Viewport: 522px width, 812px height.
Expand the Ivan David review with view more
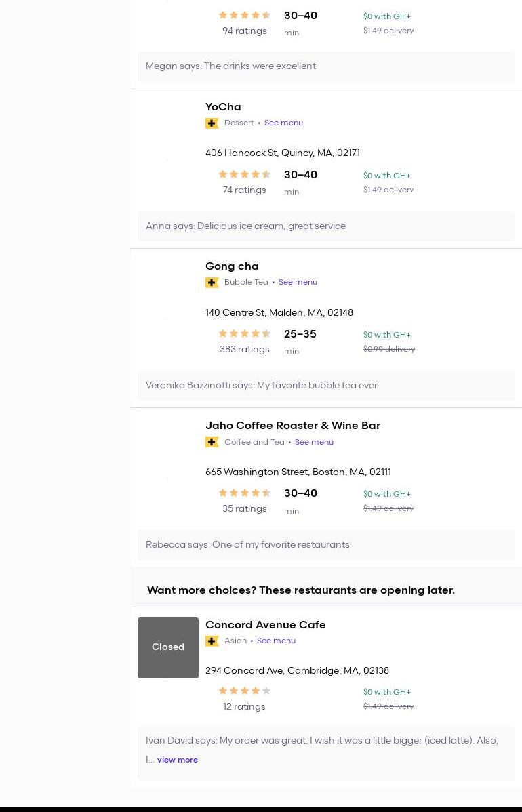click(x=178, y=760)
